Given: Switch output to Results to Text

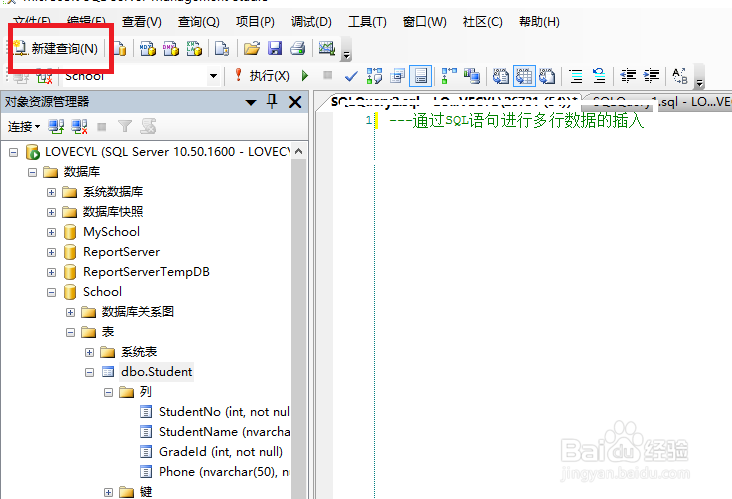Looking at the screenshot, I should pos(500,76).
